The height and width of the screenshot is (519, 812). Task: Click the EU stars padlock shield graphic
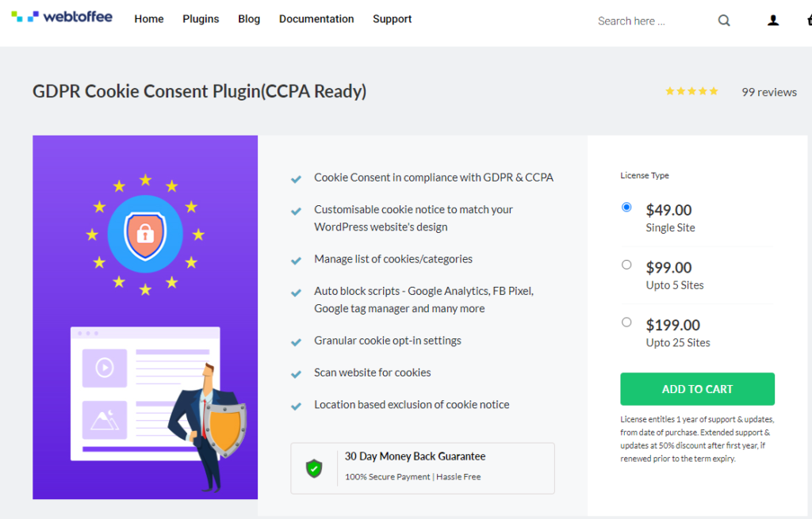click(x=145, y=235)
